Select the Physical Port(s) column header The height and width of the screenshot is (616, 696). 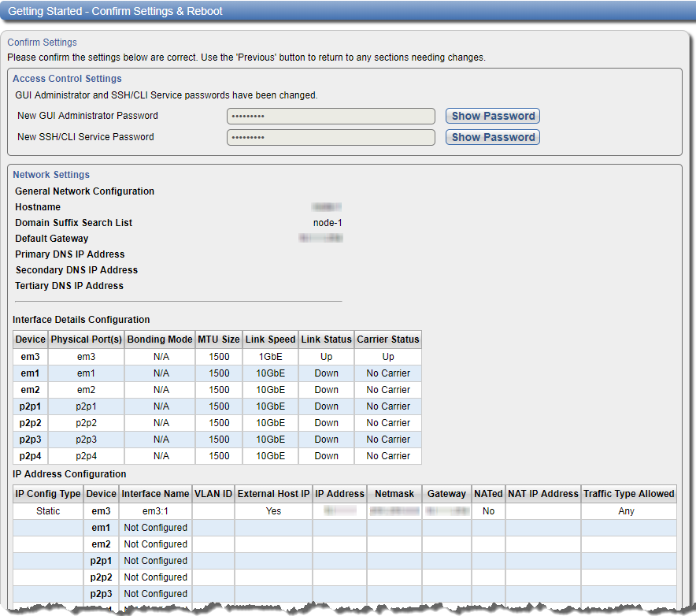[x=86, y=340]
